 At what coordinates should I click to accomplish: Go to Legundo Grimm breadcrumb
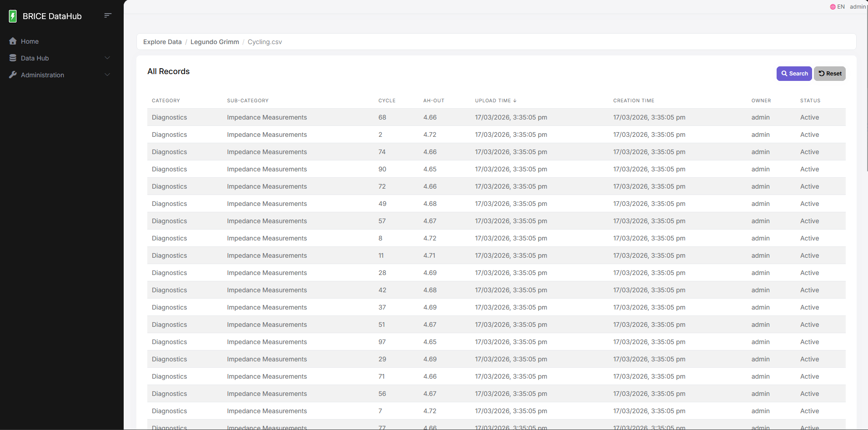tap(215, 42)
